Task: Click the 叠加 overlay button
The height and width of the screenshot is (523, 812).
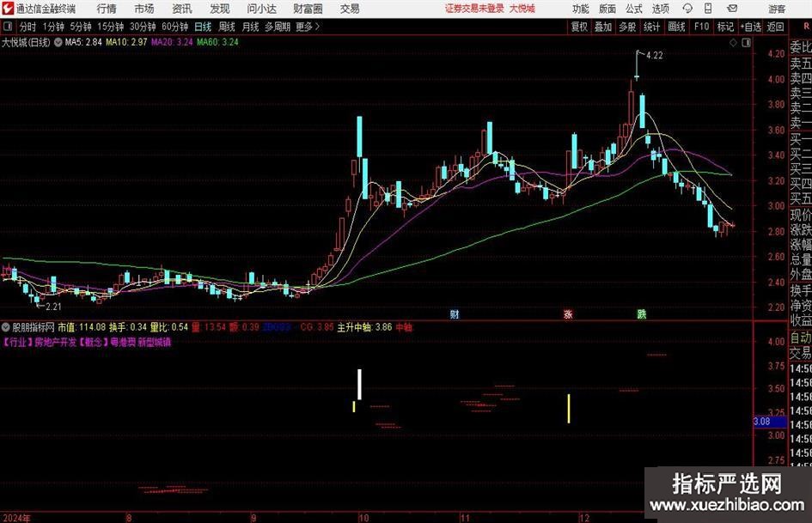Action: (603, 27)
